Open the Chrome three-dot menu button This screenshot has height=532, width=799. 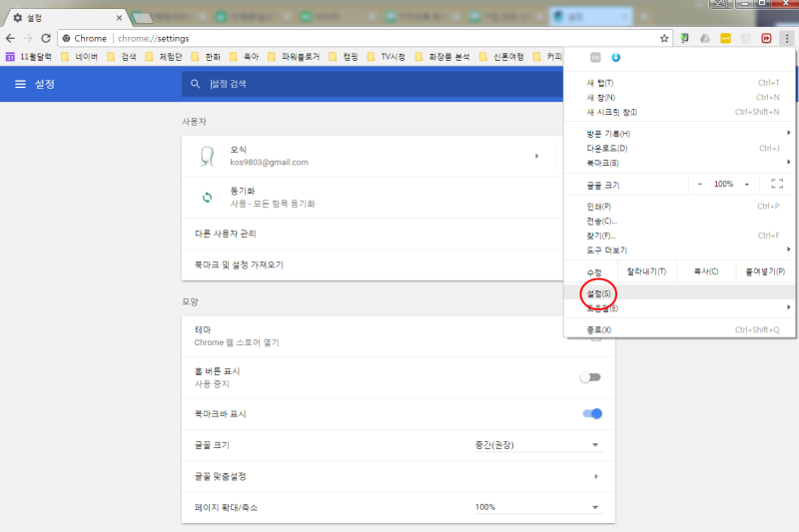[787, 38]
